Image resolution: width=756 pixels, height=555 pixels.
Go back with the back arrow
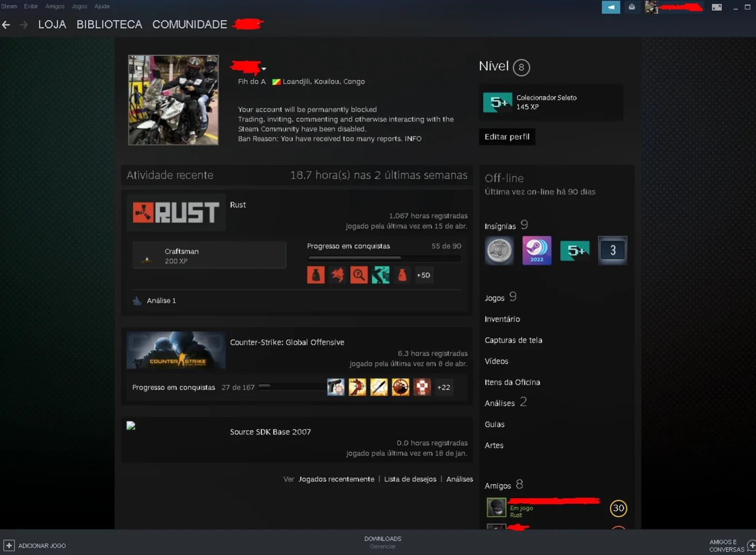point(6,25)
